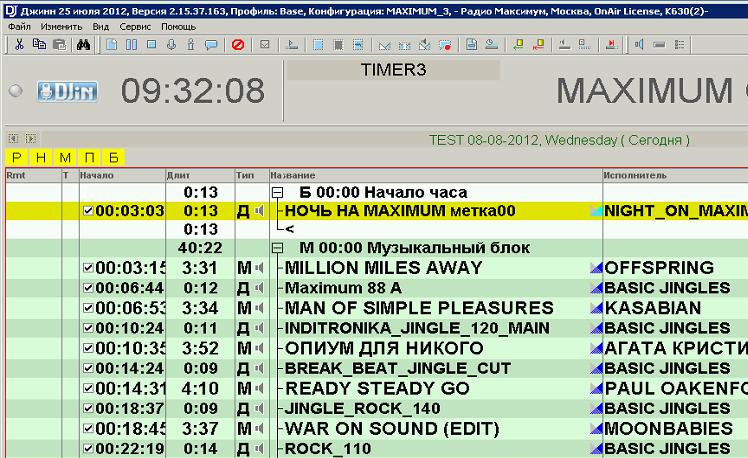The height and width of the screenshot is (458, 748).
Task: Toggle checkbox for ОПИУМ ДЛЯ НИКОГО row
Action: tap(88, 348)
